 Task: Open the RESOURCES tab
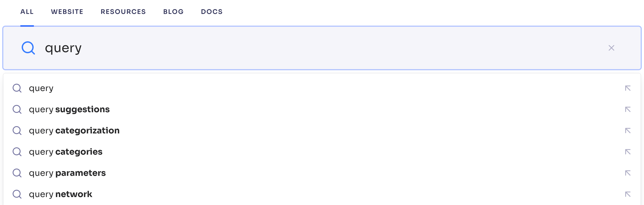[x=123, y=11]
